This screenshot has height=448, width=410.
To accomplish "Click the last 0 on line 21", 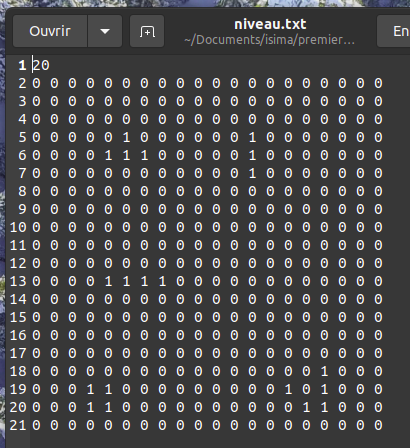I will click(x=378, y=425).
